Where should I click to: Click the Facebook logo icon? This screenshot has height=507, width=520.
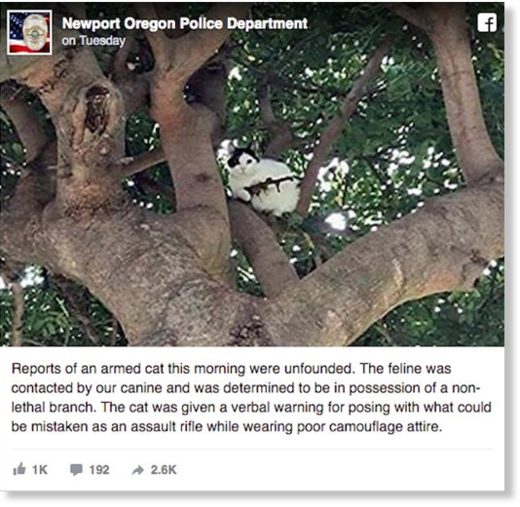click(x=487, y=23)
